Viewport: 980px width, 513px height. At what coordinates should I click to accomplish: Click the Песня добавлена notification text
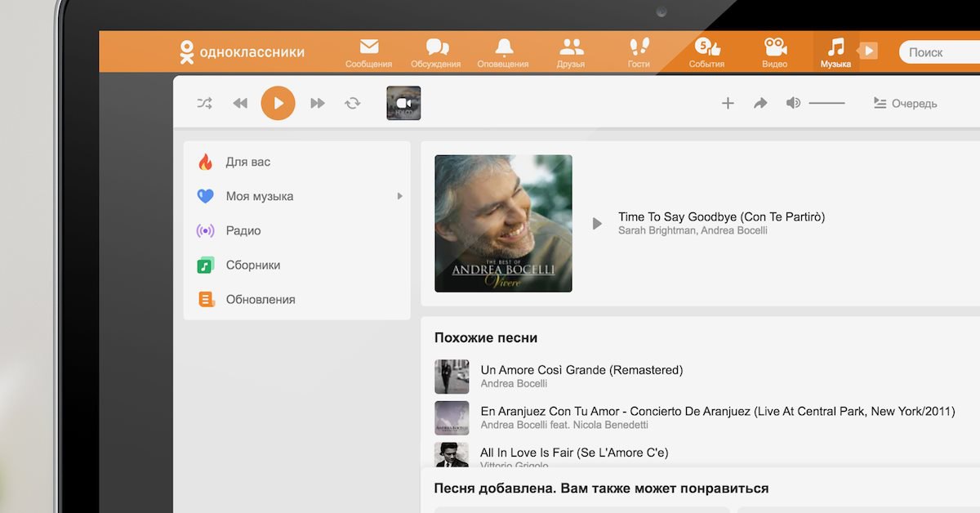[x=601, y=488]
